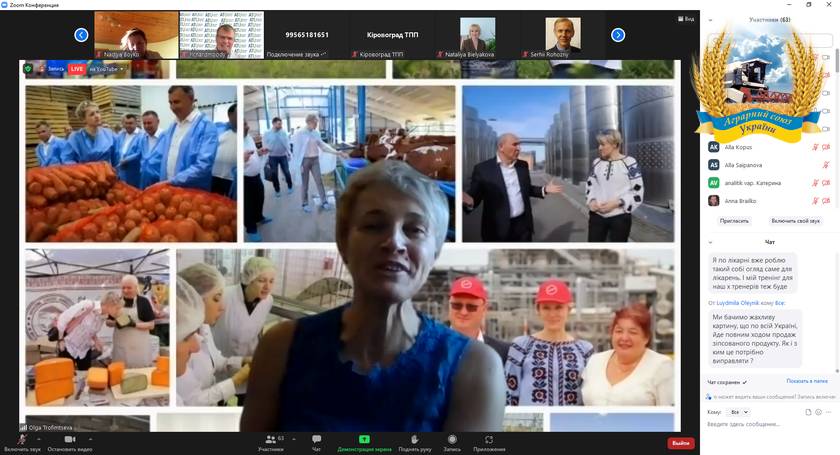Click Поднять руку raise hand icon
Viewport: 840px width, 455px height.
point(415,443)
